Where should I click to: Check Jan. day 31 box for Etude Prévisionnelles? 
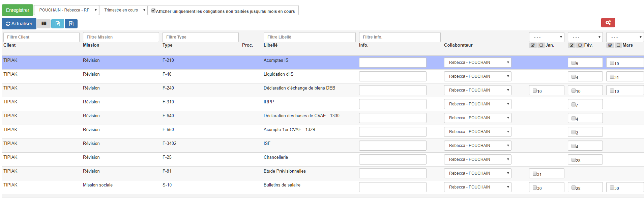click(534, 174)
